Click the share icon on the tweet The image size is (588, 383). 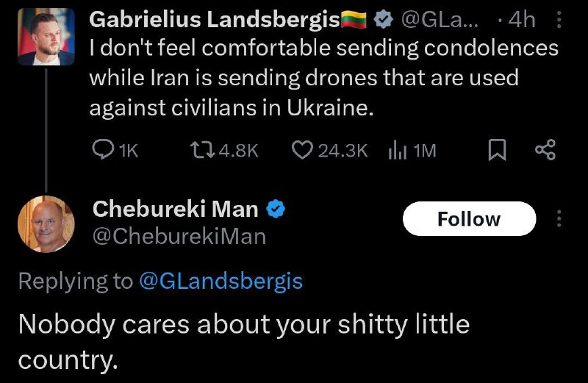tap(545, 151)
